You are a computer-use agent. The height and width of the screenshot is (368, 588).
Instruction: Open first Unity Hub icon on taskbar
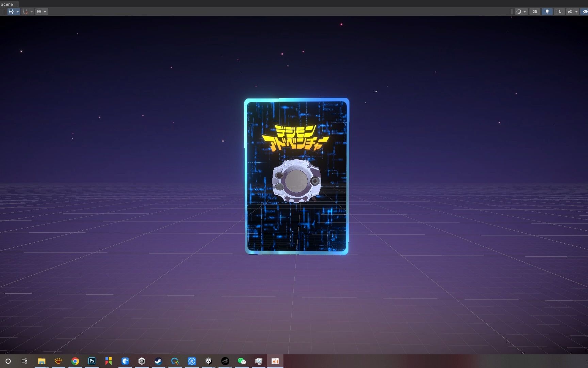(x=142, y=361)
